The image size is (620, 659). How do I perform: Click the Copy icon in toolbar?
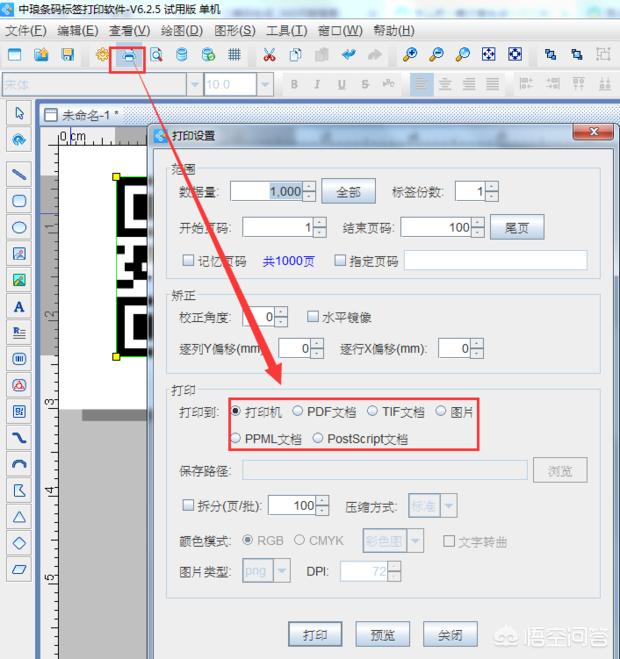[295, 55]
